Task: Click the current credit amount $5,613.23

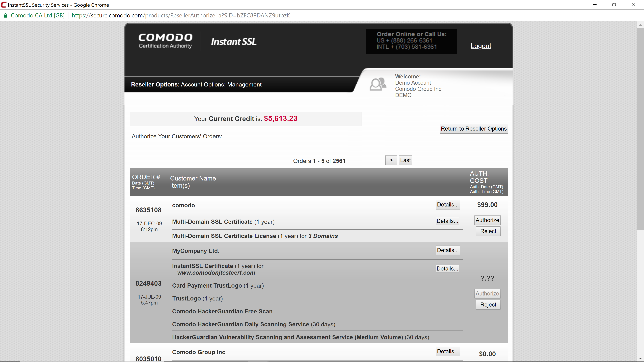Action: point(281,118)
